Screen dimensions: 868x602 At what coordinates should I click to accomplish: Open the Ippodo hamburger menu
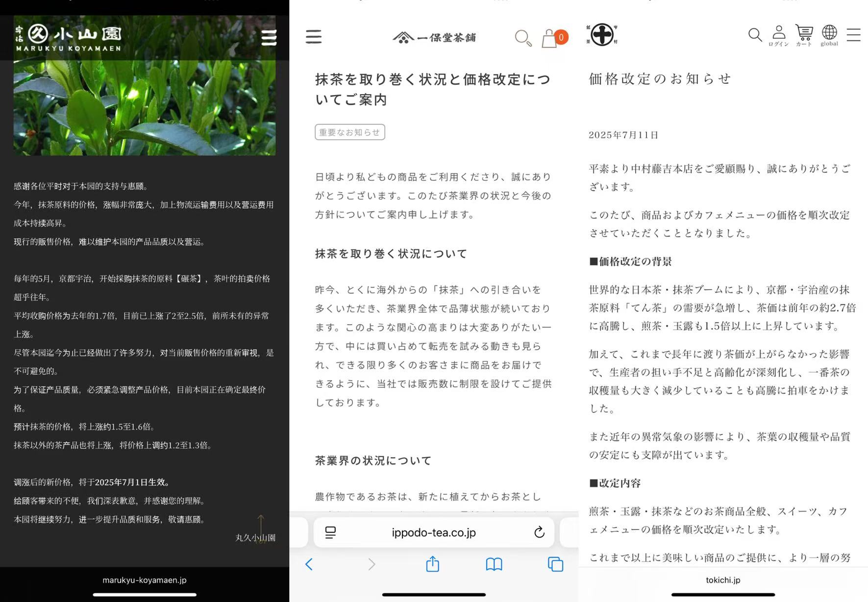(x=314, y=37)
